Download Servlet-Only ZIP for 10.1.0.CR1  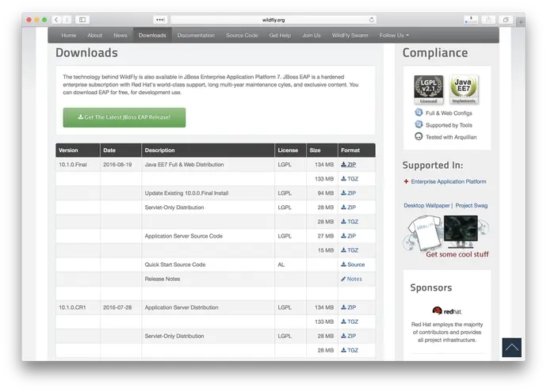pyautogui.click(x=349, y=336)
